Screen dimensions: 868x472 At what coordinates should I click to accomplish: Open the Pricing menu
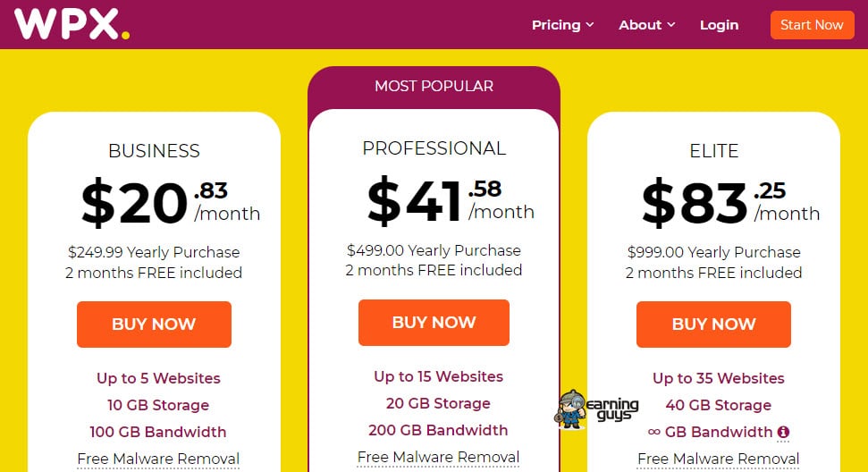tap(556, 25)
